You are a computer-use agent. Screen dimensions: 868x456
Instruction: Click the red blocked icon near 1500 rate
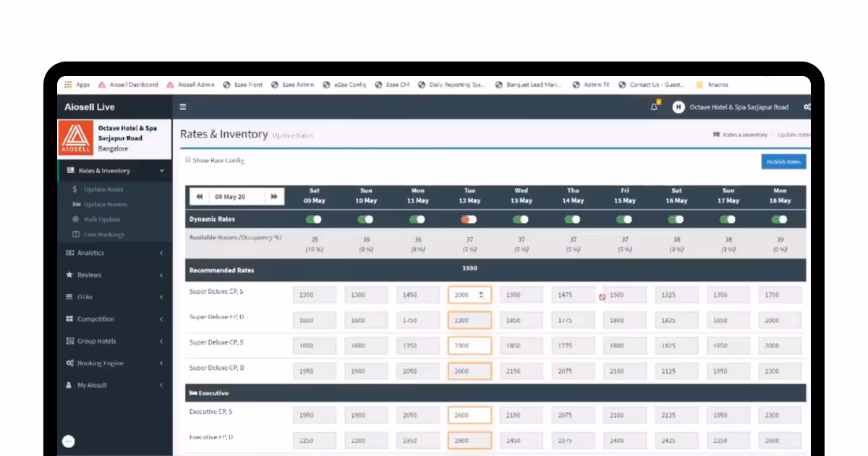click(602, 297)
